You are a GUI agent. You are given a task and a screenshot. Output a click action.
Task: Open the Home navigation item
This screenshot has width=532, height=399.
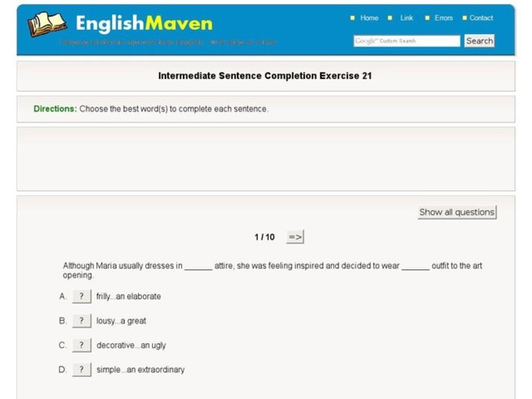369,18
